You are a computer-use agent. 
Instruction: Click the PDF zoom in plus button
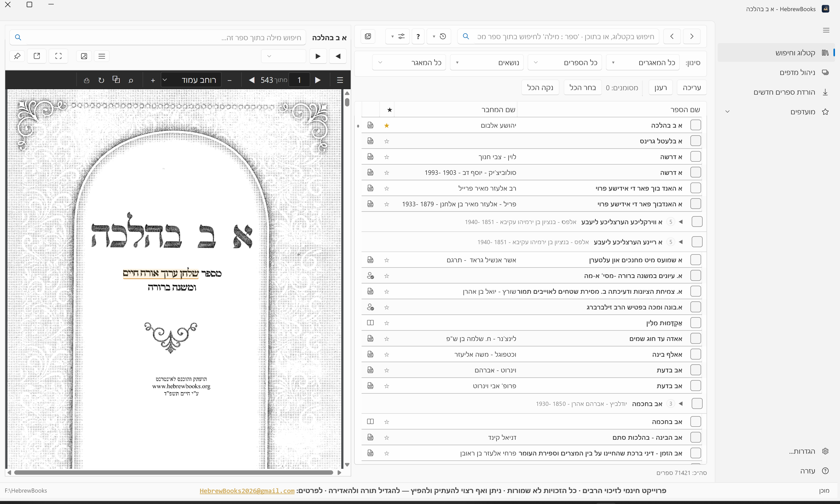[x=153, y=80]
